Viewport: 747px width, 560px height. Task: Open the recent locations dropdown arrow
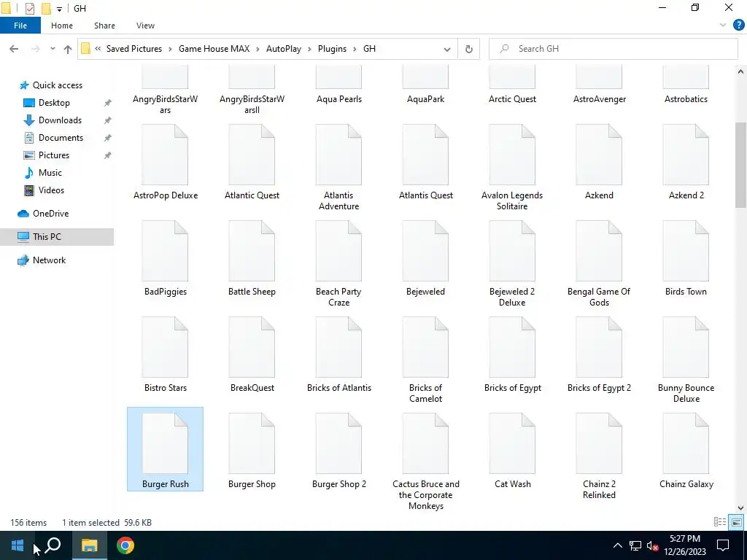pyautogui.click(x=53, y=49)
